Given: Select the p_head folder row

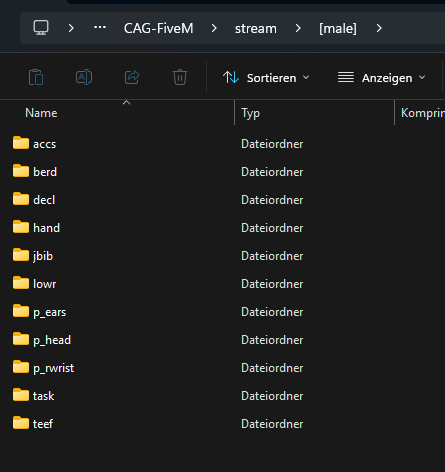Looking at the screenshot, I should click(52, 340).
